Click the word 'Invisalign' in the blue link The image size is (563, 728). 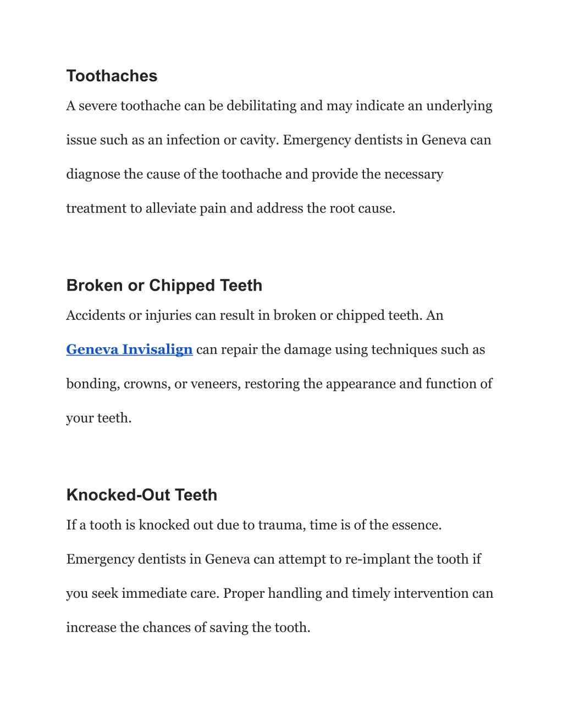click(157, 349)
